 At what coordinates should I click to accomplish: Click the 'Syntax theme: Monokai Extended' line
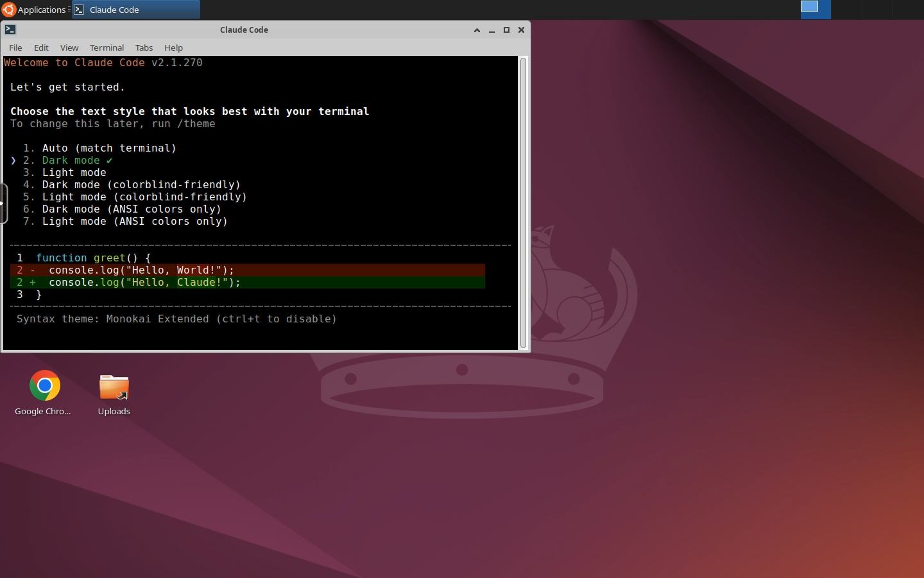coord(176,319)
